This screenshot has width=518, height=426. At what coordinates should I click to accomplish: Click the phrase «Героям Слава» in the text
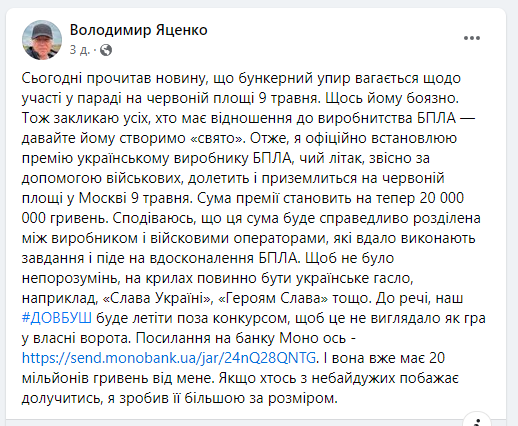273,298
